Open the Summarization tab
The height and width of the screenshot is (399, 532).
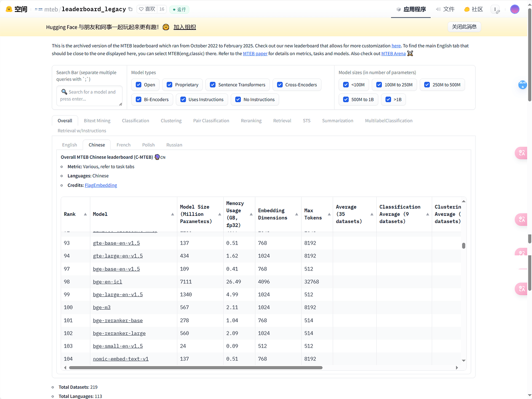click(x=337, y=120)
